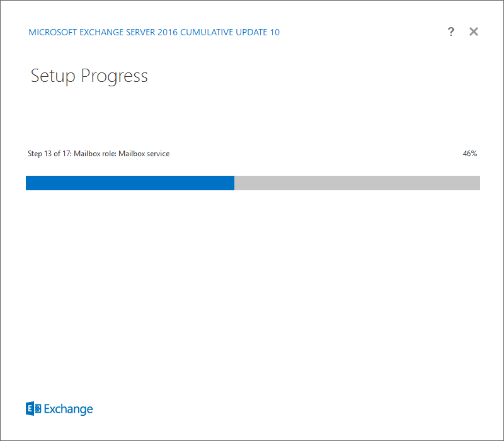Click the filled blue portion of progress bar

point(130,183)
